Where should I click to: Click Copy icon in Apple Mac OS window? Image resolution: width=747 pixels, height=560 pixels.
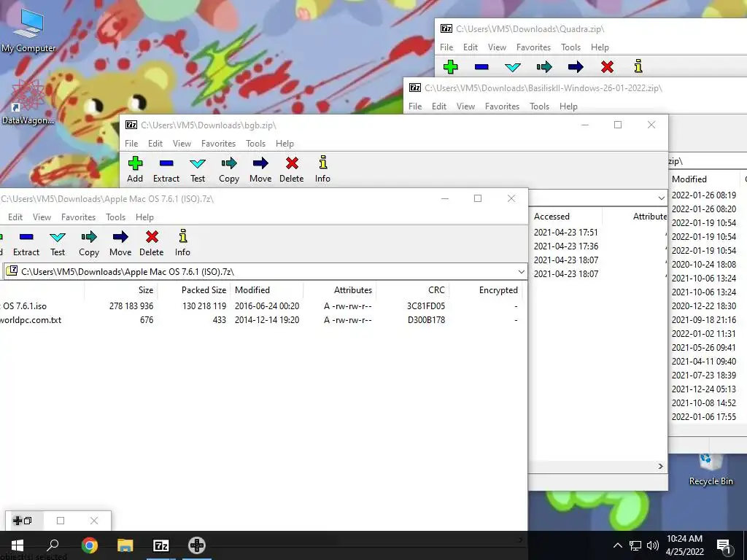pos(89,237)
